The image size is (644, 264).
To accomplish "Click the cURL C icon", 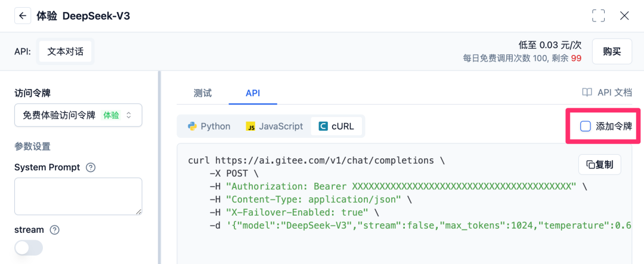I will [x=323, y=126].
